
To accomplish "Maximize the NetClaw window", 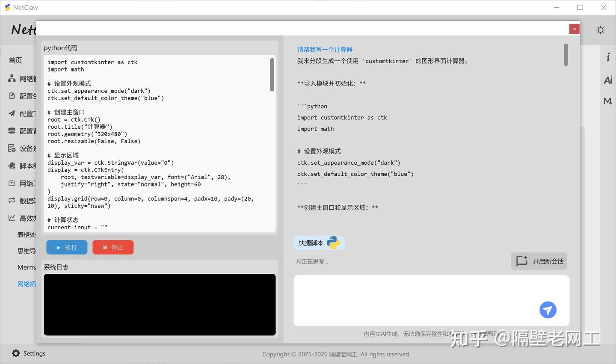I will pyautogui.click(x=580, y=7).
